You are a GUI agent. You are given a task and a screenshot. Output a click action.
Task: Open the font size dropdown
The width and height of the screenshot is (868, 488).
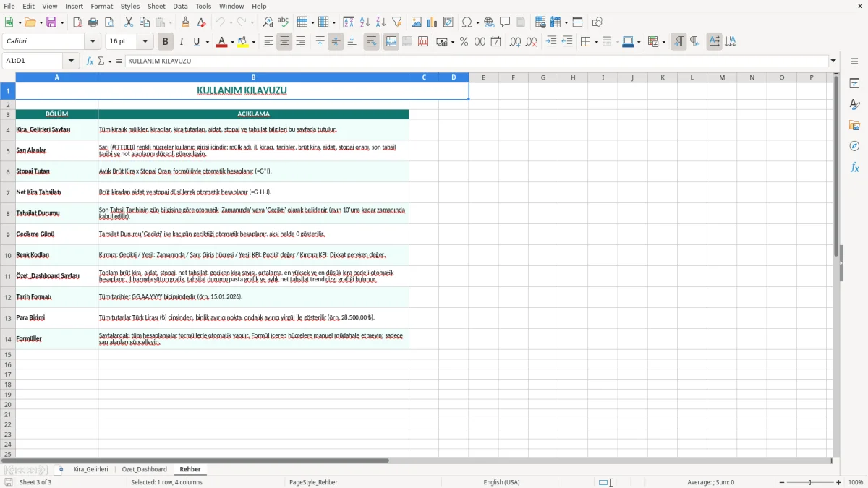tap(145, 42)
